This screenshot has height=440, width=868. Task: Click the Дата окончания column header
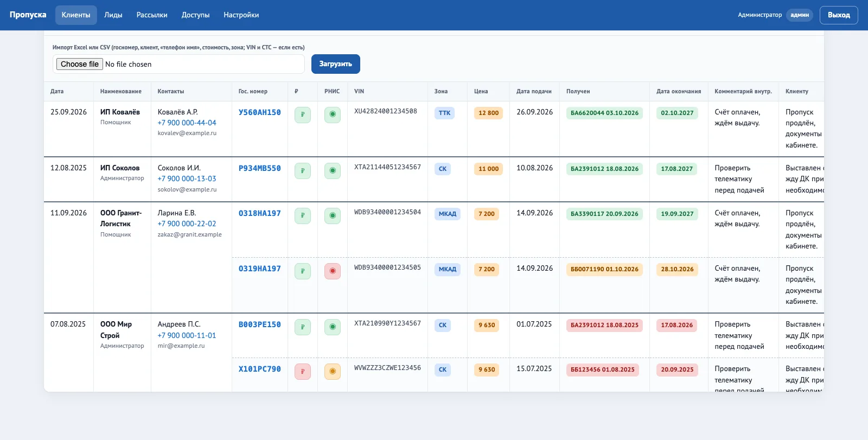coord(679,91)
